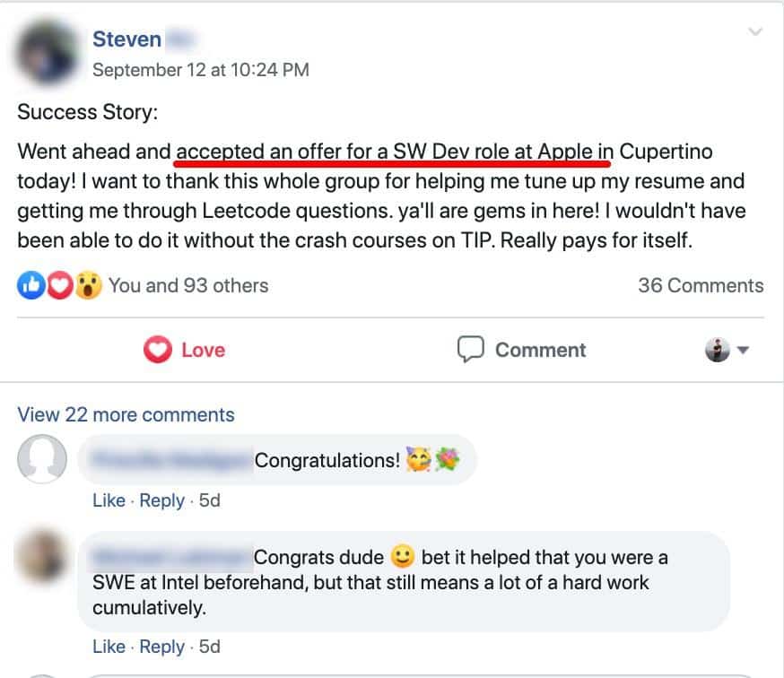Like the Congratulations comment
This screenshot has width=784, height=678.
click(x=109, y=500)
